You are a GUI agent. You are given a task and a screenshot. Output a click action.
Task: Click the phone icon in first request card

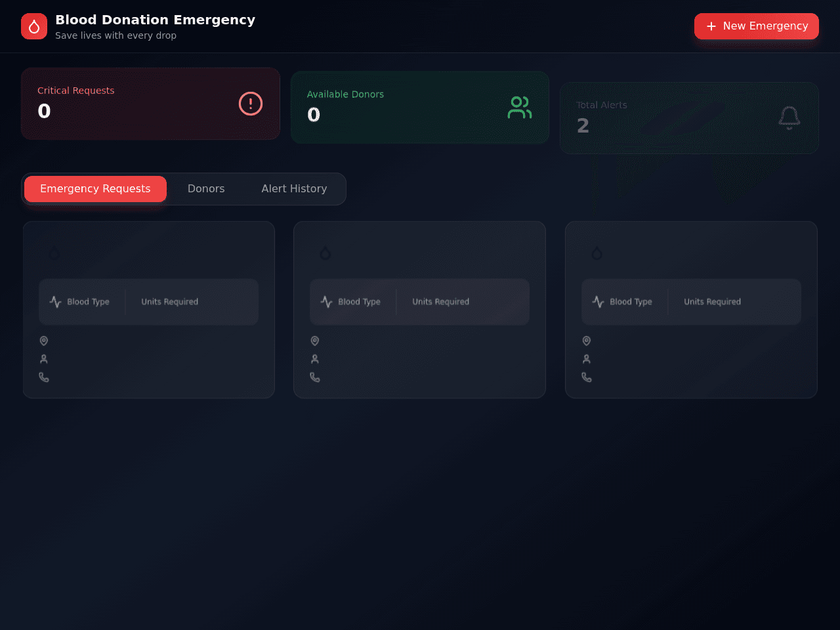tap(44, 377)
